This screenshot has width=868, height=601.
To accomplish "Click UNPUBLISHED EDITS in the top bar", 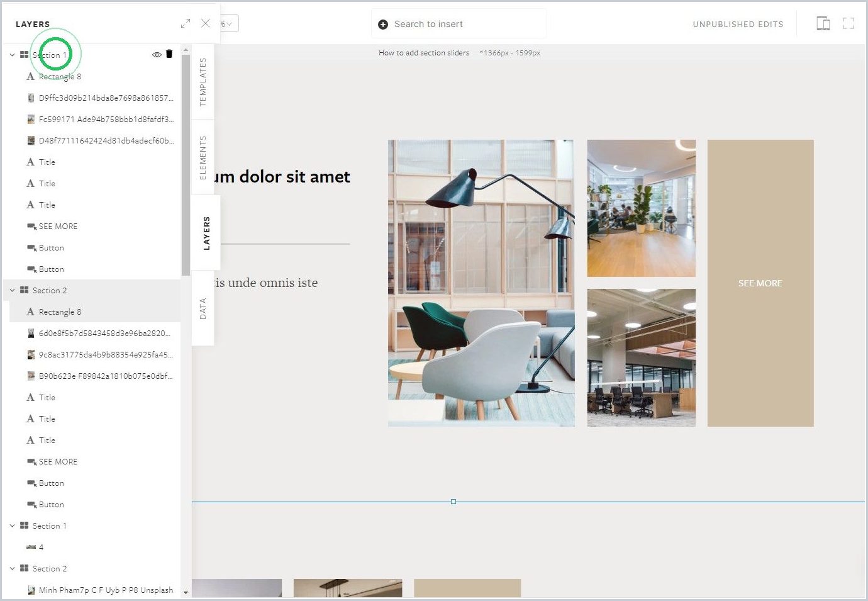I will (738, 24).
